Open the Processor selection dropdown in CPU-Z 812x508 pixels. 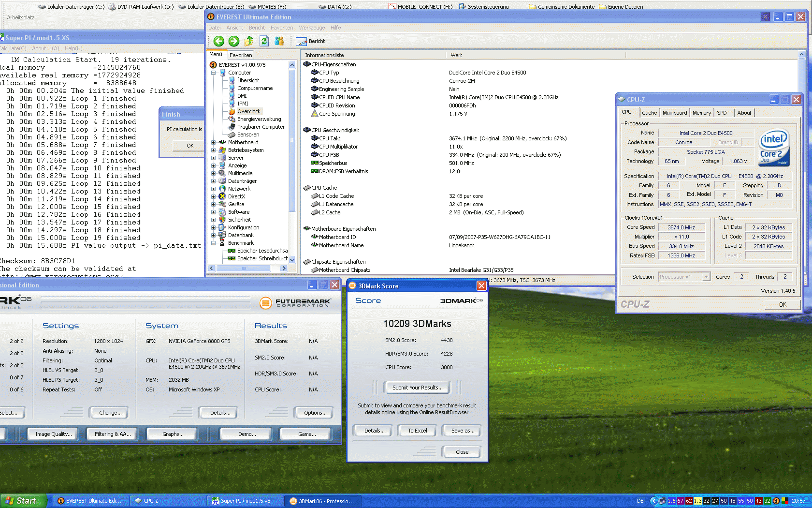tap(706, 277)
